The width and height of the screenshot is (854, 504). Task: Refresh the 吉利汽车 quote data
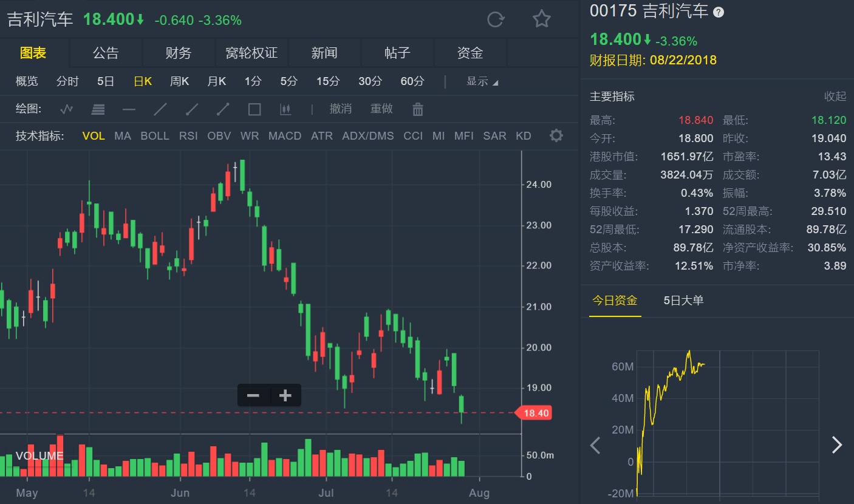[x=496, y=19]
